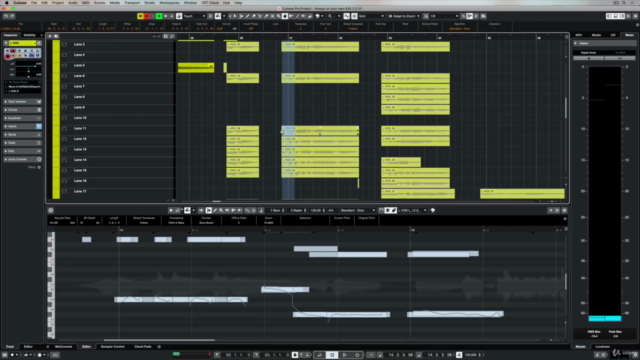Select the editor zoom magnifier tool

221,210
